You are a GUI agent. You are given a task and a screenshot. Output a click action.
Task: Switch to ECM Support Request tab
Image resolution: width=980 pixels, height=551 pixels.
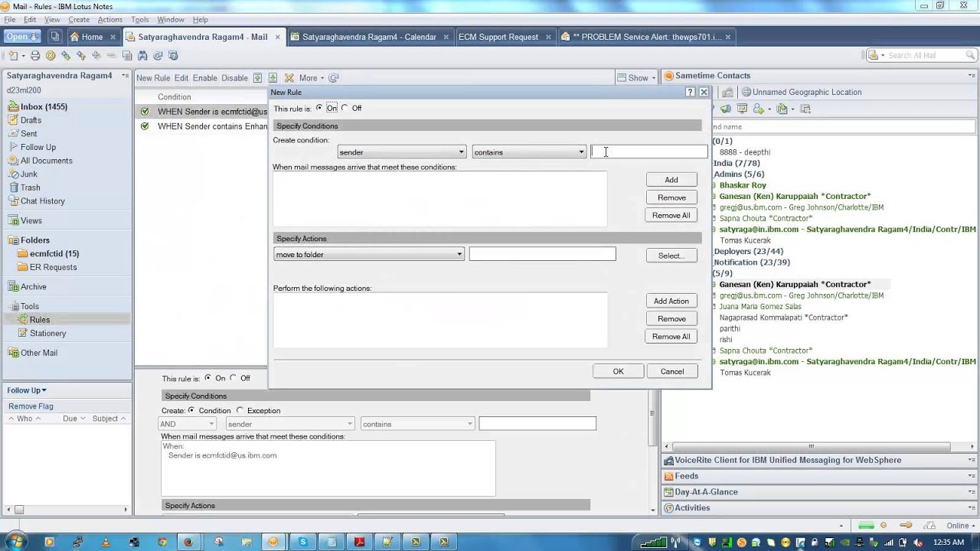pyautogui.click(x=504, y=37)
